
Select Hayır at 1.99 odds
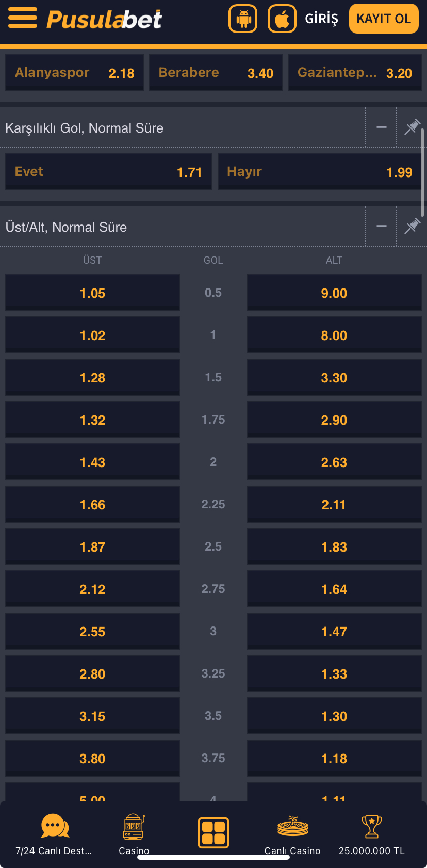click(319, 172)
